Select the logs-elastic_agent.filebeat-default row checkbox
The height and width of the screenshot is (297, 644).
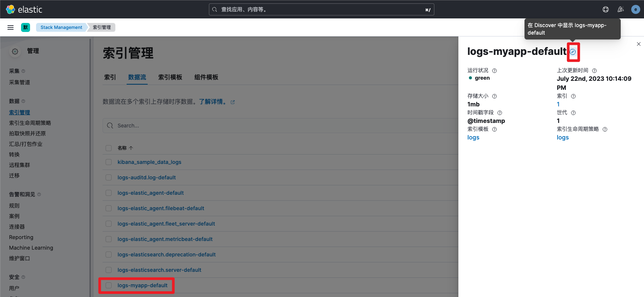tap(109, 208)
